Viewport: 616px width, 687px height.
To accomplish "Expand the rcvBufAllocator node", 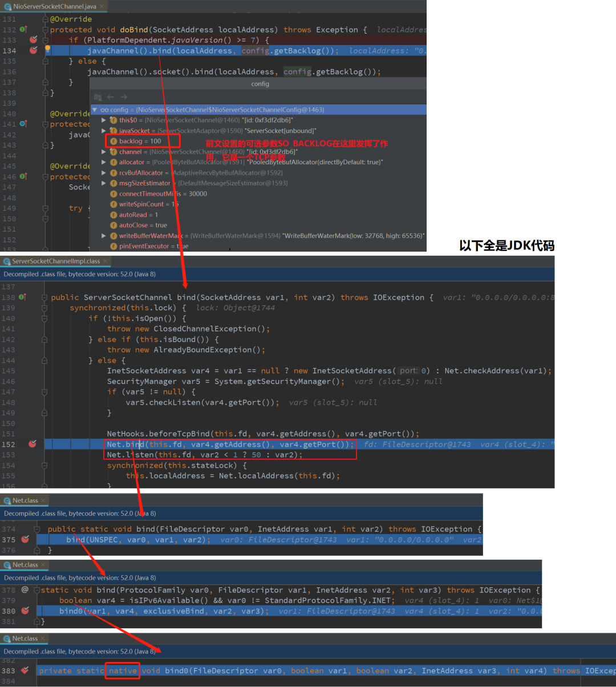I will click(104, 173).
